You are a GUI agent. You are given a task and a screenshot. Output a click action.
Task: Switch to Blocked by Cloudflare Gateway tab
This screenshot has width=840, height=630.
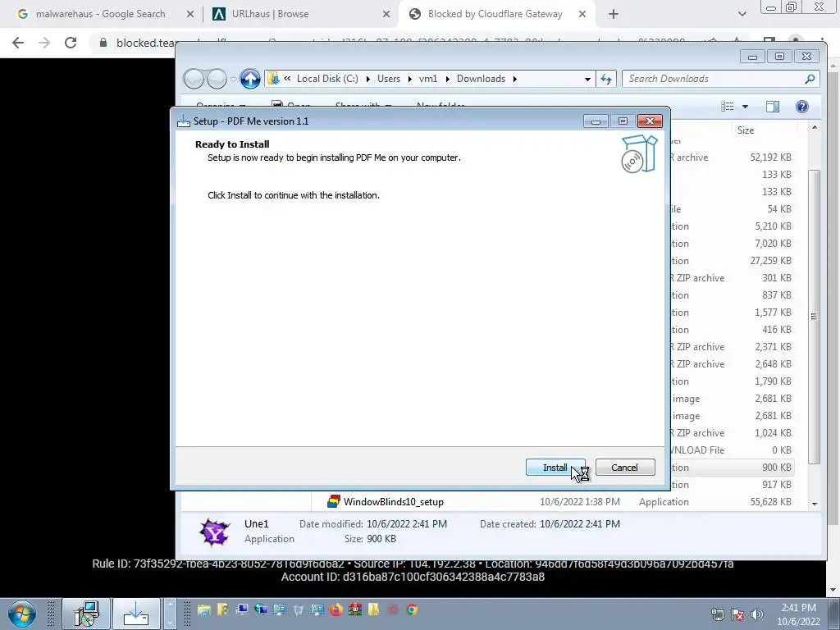click(x=495, y=14)
